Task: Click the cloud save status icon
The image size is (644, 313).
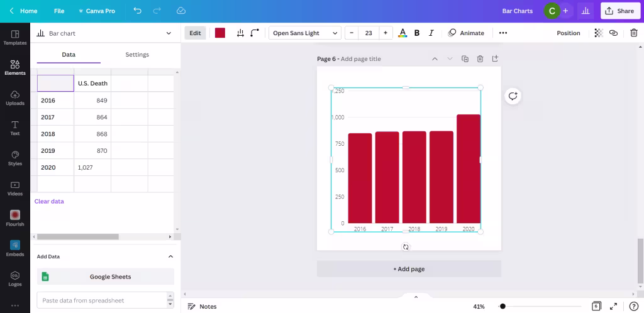Action: point(181,11)
